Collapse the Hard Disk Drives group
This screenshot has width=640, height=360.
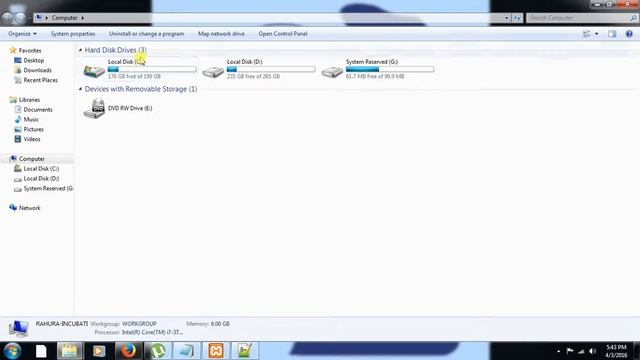[x=80, y=50]
